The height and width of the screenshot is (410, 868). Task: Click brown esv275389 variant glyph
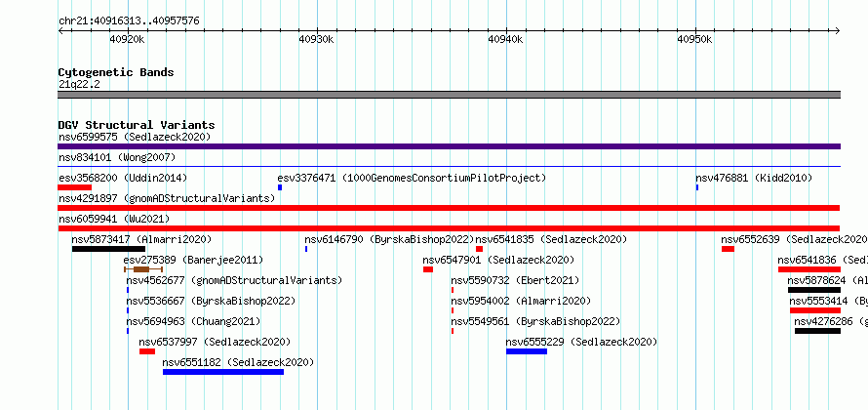[x=142, y=269]
